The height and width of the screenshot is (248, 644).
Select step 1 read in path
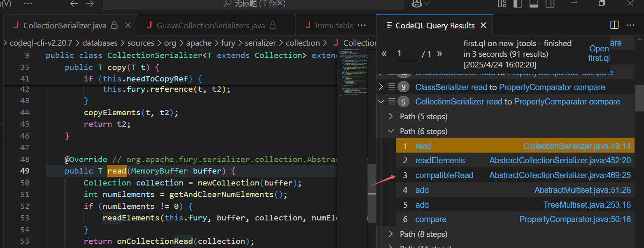click(x=423, y=146)
